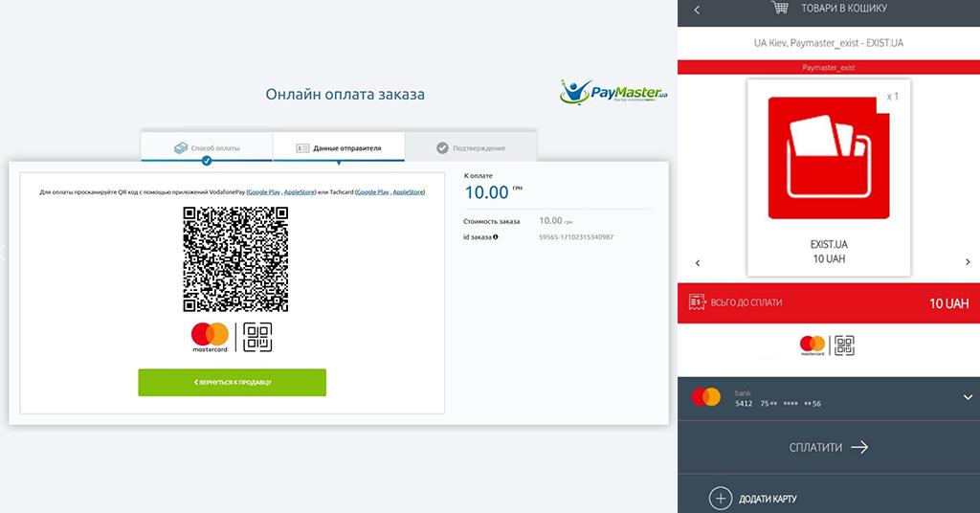Tap the red Всього до сплати total bar
This screenshot has height=513, width=980.
pos(829,303)
